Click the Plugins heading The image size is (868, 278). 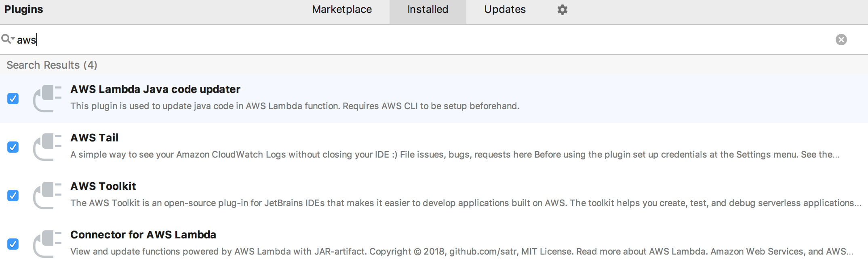coord(23,9)
